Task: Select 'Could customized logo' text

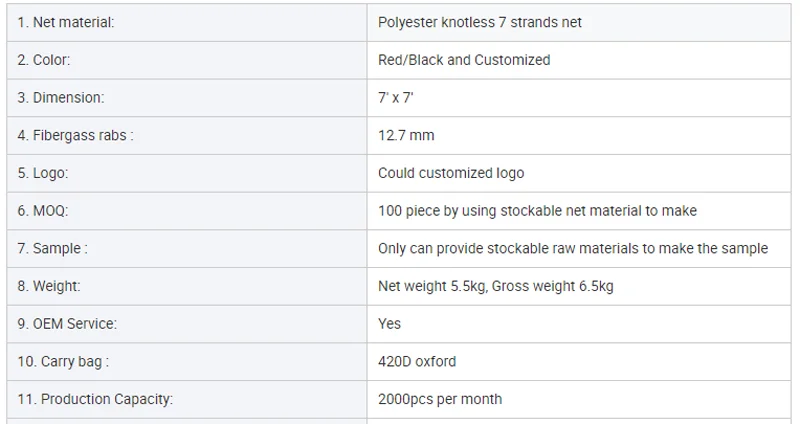Action: (x=451, y=173)
